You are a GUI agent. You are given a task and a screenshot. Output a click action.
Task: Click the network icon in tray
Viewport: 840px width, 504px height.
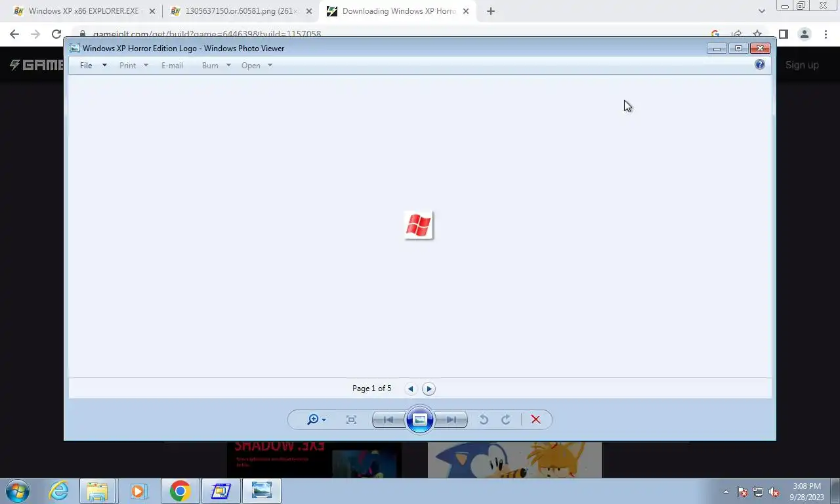[x=759, y=492]
